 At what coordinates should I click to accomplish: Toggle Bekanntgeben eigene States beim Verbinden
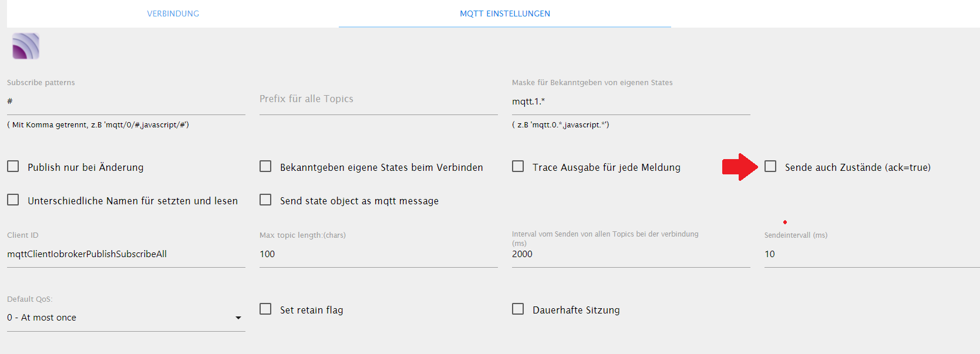(x=265, y=167)
